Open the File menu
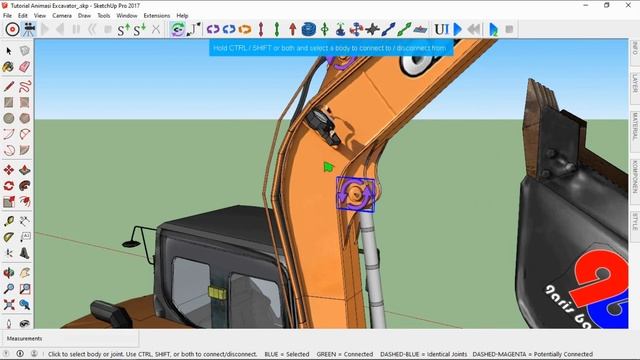The width and height of the screenshot is (640, 360). [x=7, y=16]
